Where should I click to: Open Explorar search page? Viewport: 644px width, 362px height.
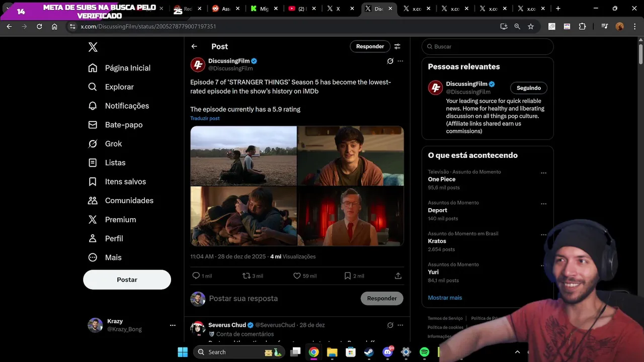(111, 87)
